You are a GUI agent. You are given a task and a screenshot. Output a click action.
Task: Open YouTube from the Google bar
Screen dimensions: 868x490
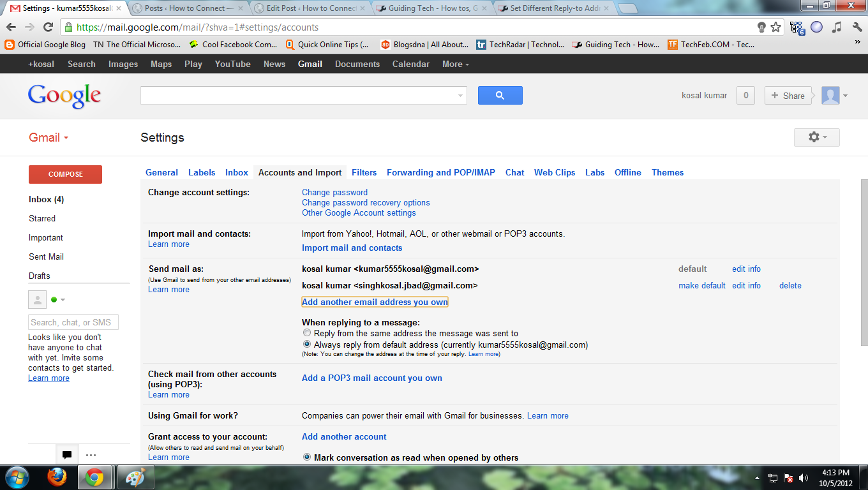pyautogui.click(x=233, y=64)
